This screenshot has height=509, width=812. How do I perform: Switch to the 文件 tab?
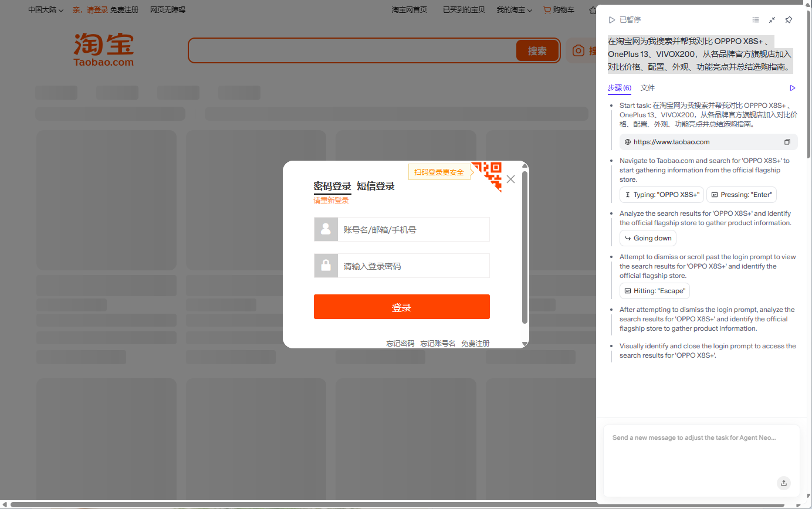[x=648, y=88]
